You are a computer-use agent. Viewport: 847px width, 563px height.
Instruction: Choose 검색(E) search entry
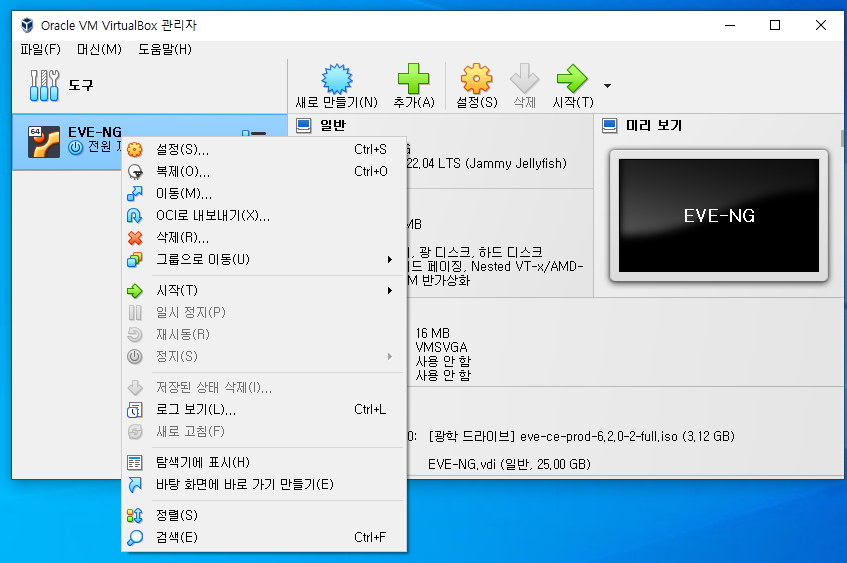point(264,537)
